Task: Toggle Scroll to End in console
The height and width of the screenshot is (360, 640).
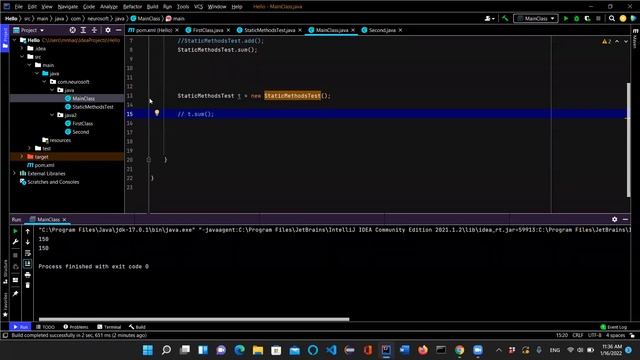Action: point(27,264)
